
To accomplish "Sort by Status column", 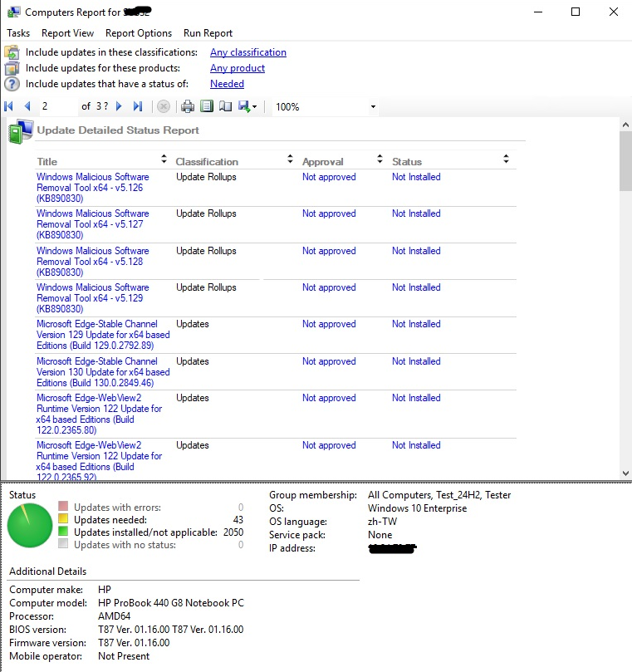I will click(x=506, y=159).
